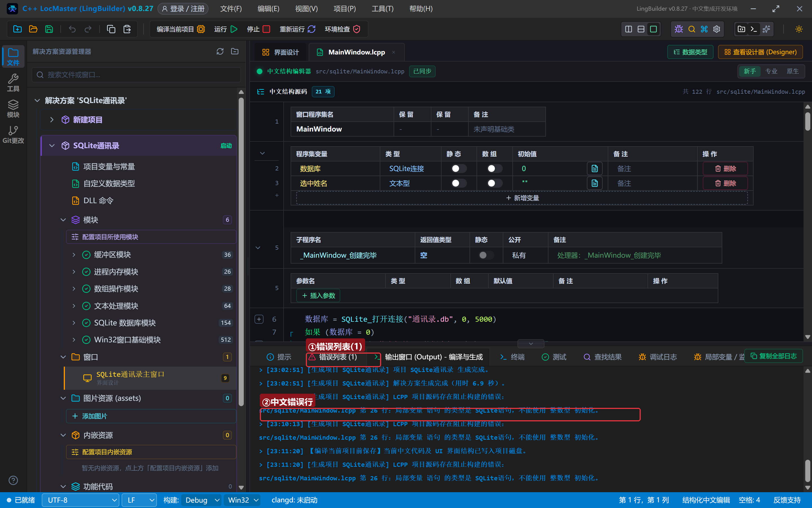Open settings gear icon in top toolbar

click(717, 29)
